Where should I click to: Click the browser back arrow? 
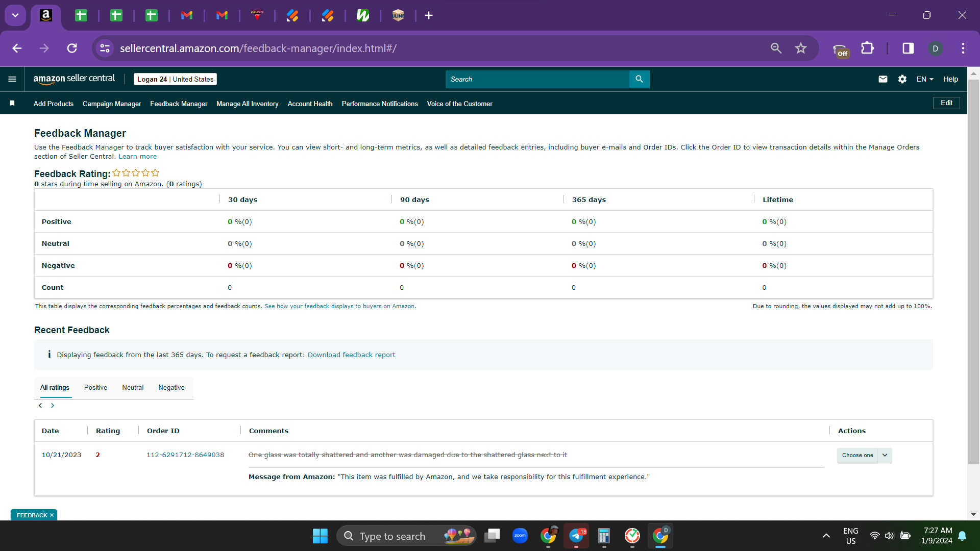tap(17, 48)
